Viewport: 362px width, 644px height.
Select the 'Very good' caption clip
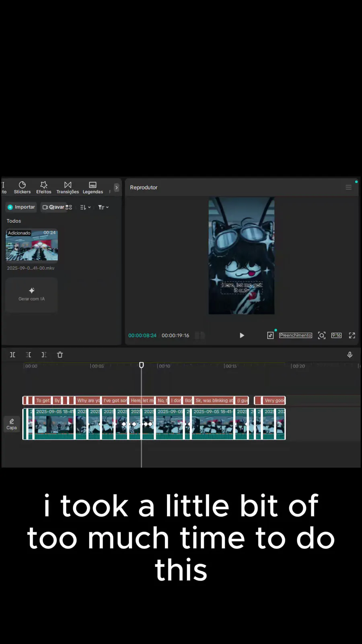pyautogui.click(x=274, y=400)
